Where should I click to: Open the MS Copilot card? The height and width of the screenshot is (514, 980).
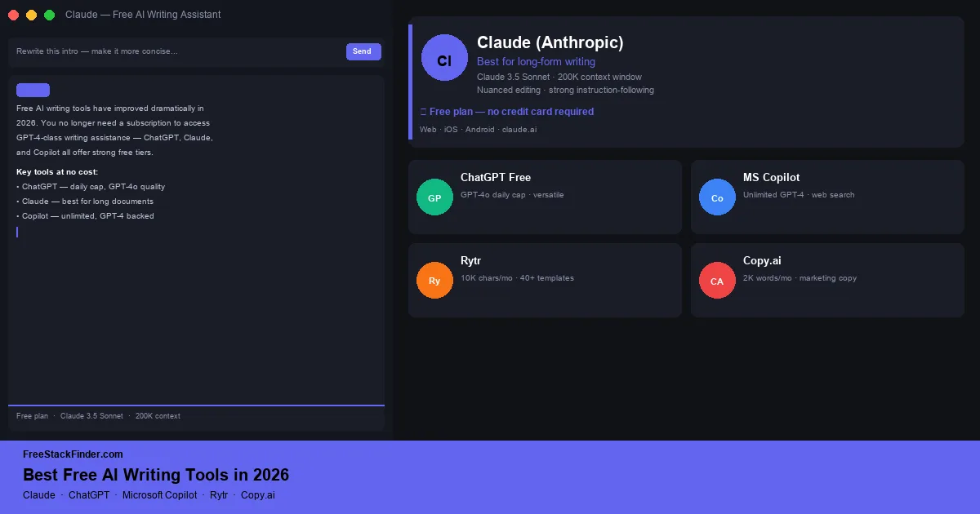click(x=827, y=197)
